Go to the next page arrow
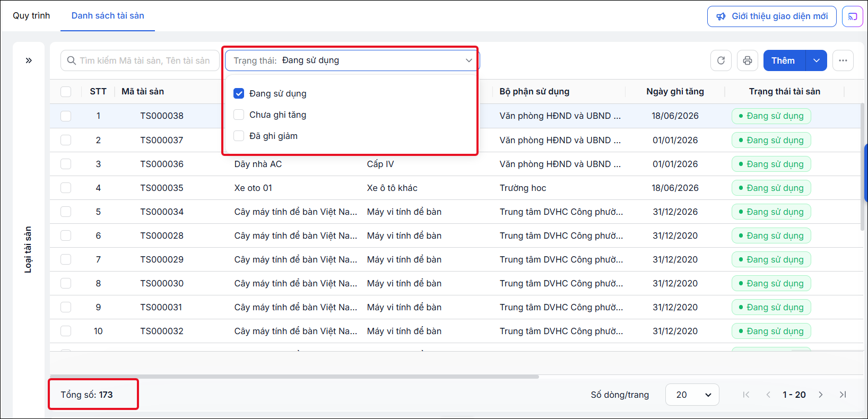The height and width of the screenshot is (419, 868). (x=821, y=395)
